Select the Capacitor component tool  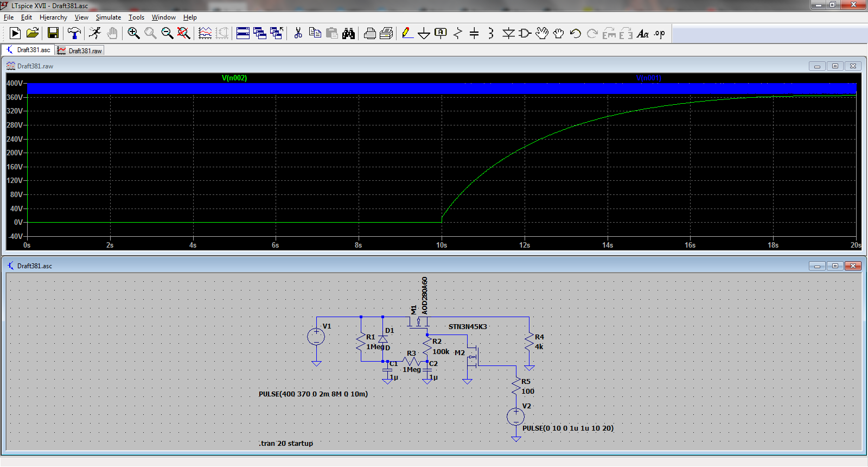coord(474,34)
